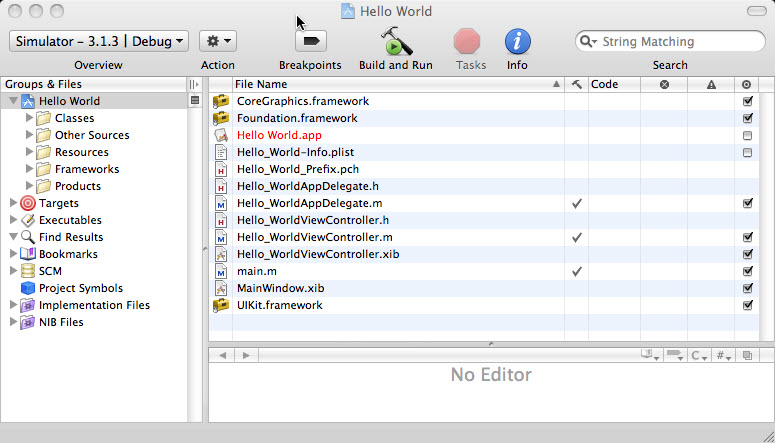775x443 pixels.
Task: Uncheck target box for Hello_WorldAppDelegate.m
Action: pos(747,203)
